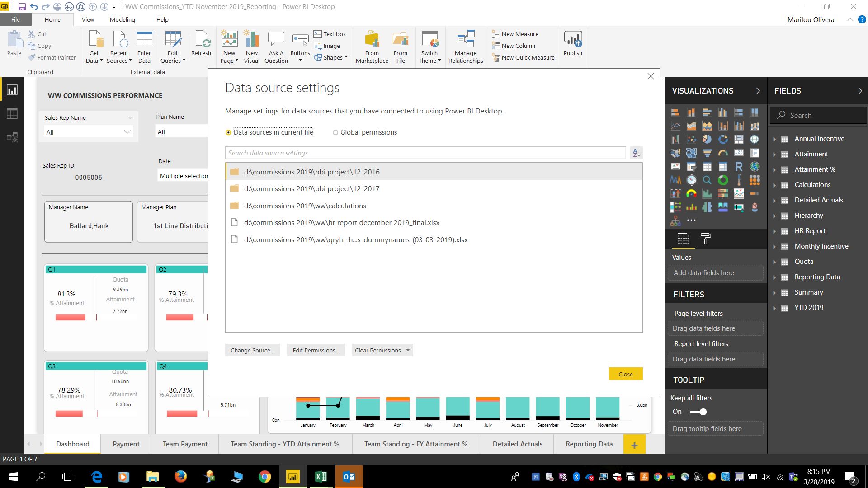The image size is (868, 488).
Task: Expand the HR Report table
Action: coord(774,231)
